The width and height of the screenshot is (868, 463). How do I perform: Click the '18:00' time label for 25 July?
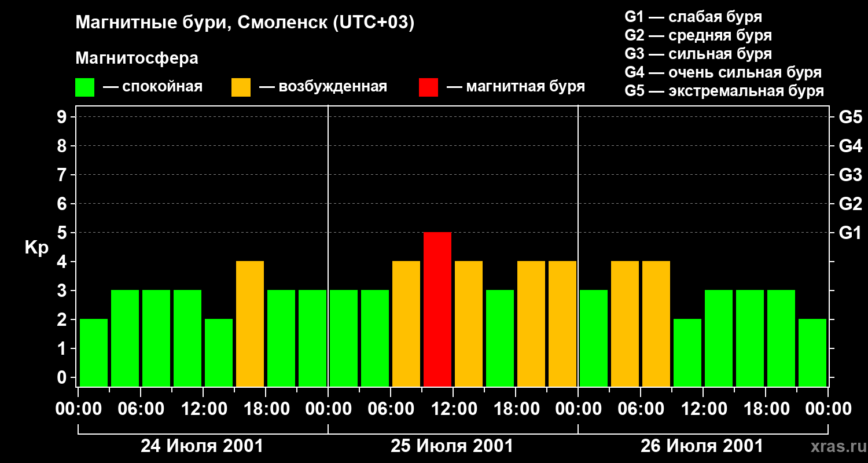(516, 409)
